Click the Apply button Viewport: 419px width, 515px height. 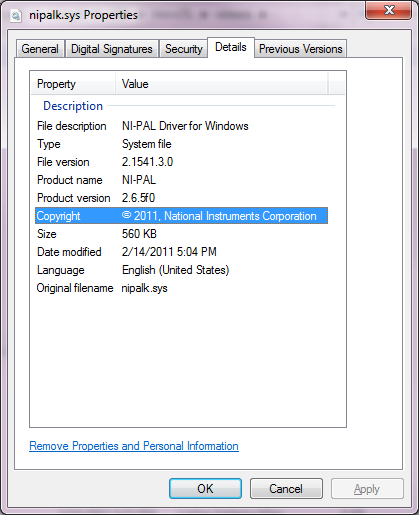[367, 489]
